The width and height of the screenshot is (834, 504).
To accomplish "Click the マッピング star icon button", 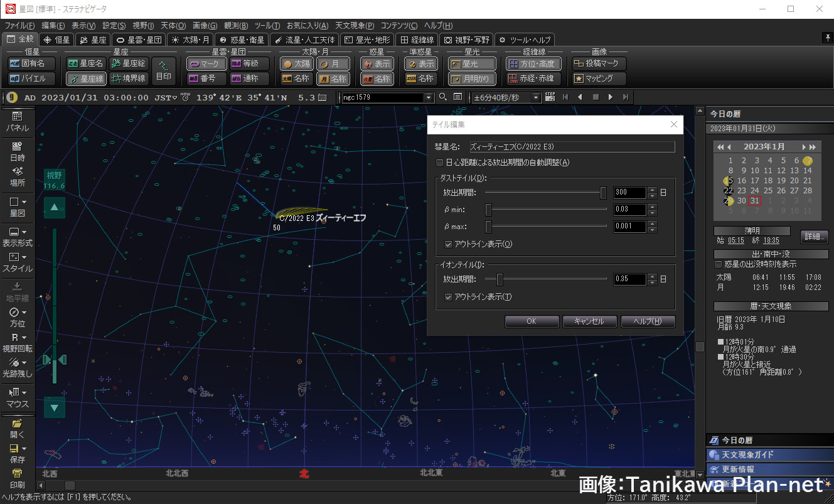I will pos(599,79).
